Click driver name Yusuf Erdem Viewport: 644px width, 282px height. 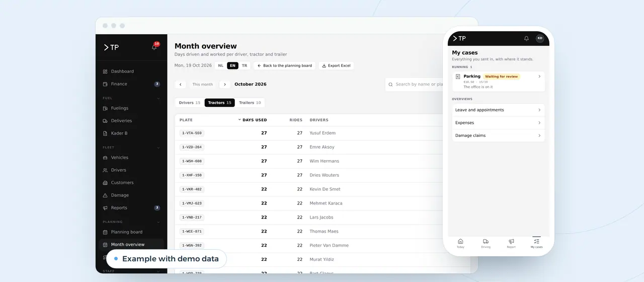[x=323, y=133]
